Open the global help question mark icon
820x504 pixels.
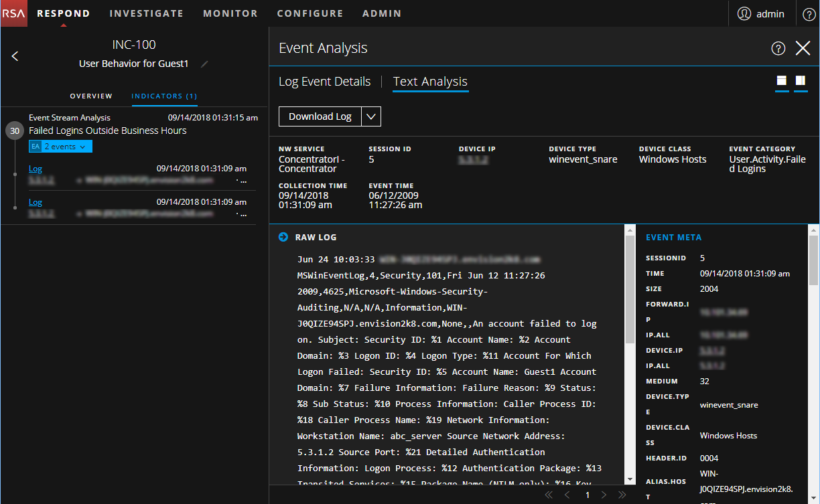[809, 14]
